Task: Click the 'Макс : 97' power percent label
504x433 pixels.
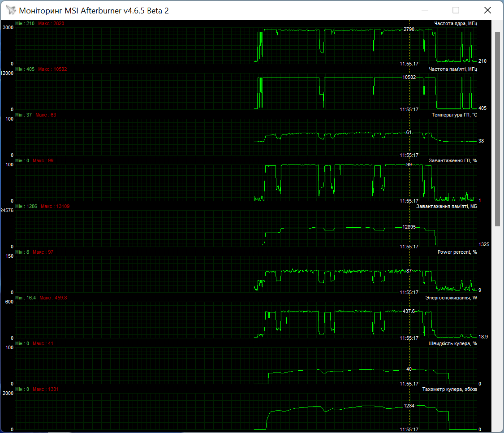Action: (43, 252)
